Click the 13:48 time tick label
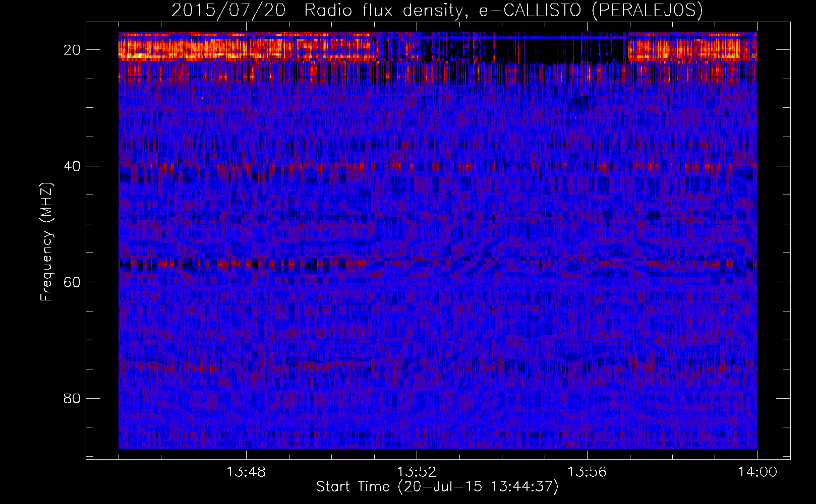The image size is (816, 504). click(x=246, y=472)
